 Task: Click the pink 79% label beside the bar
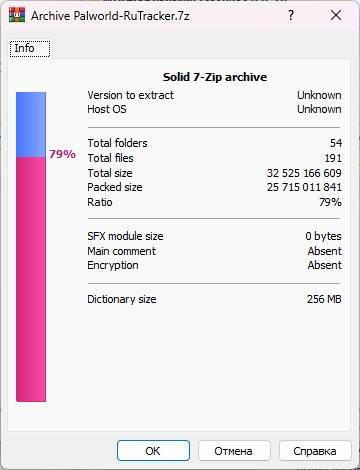click(62, 154)
